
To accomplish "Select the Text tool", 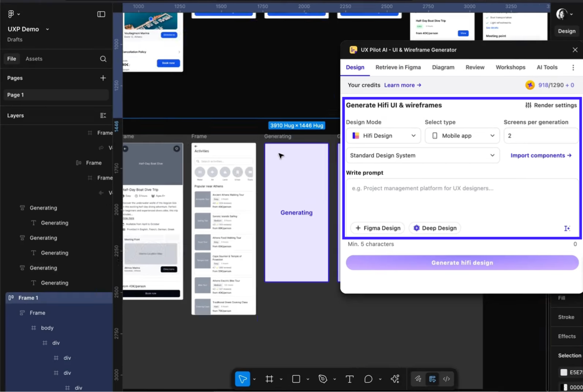I will pos(349,379).
